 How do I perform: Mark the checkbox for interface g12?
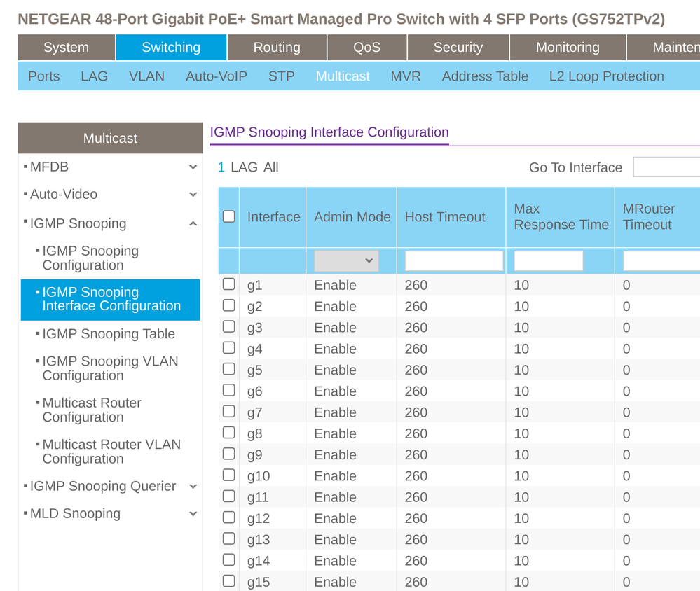tap(229, 517)
